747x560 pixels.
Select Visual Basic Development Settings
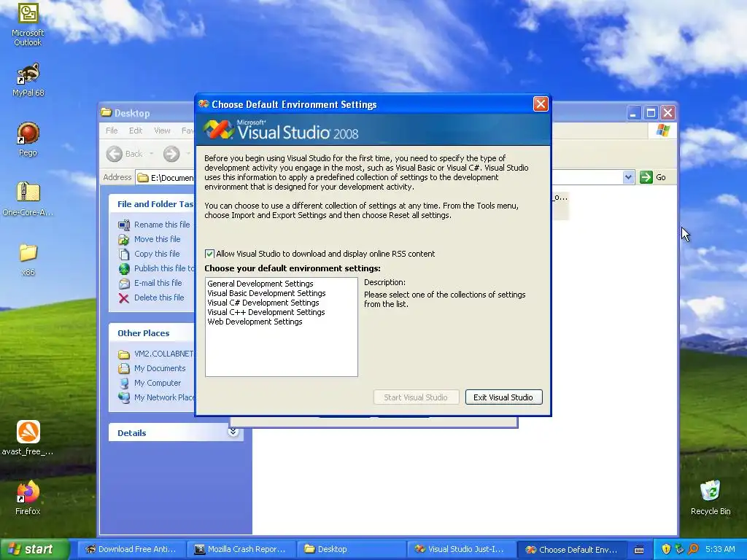coord(266,293)
